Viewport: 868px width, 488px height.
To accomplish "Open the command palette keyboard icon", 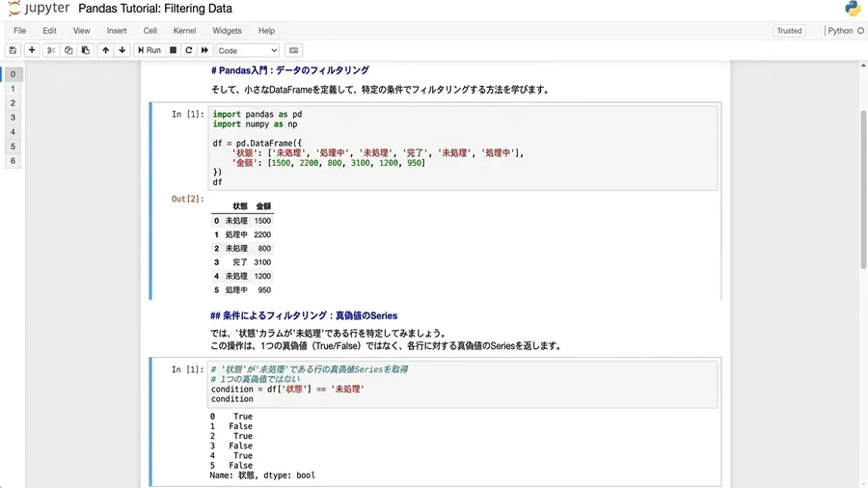I will pyautogui.click(x=294, y=50).
